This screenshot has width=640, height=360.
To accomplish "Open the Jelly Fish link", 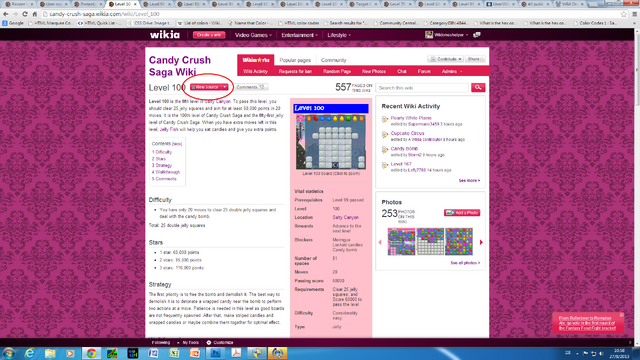I will tap(169, 129).
